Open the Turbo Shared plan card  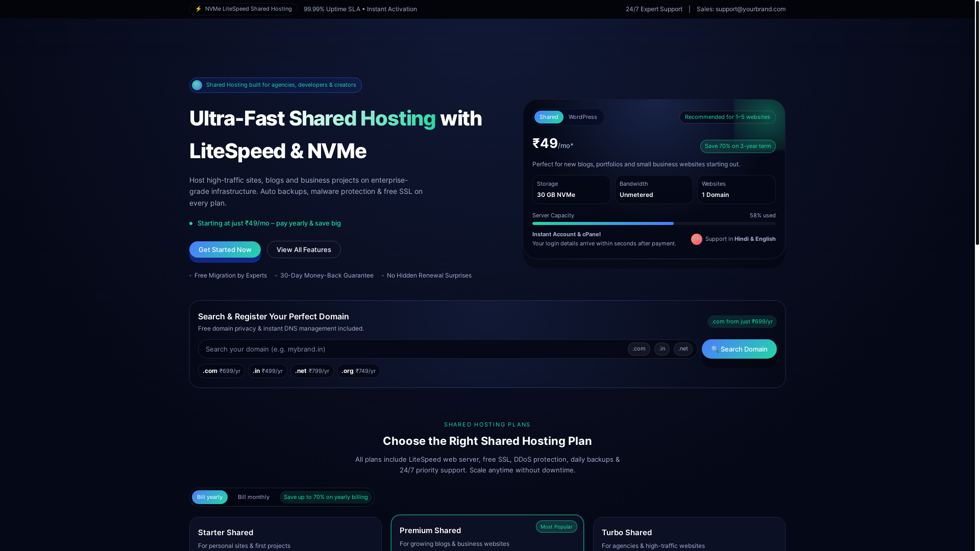(689, 534)
